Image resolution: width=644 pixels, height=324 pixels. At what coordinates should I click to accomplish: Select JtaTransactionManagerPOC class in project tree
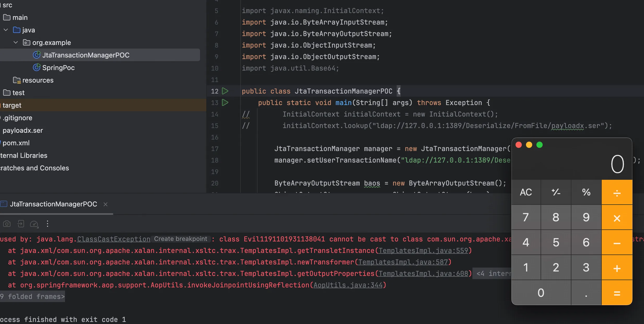pyautogui.click(x=86, y=55)
